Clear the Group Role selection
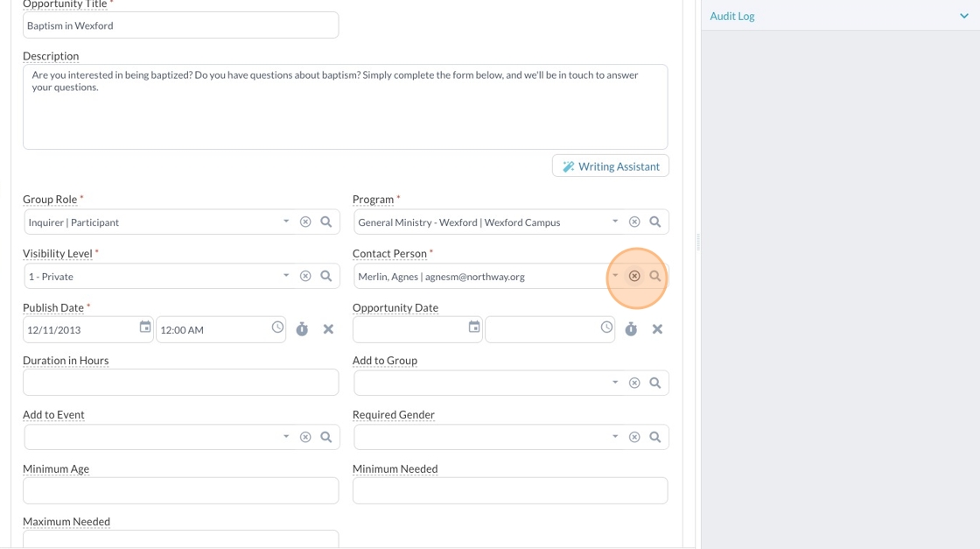Image resolution: width=980 pixels, height=549 pixels. pos(305,222)
